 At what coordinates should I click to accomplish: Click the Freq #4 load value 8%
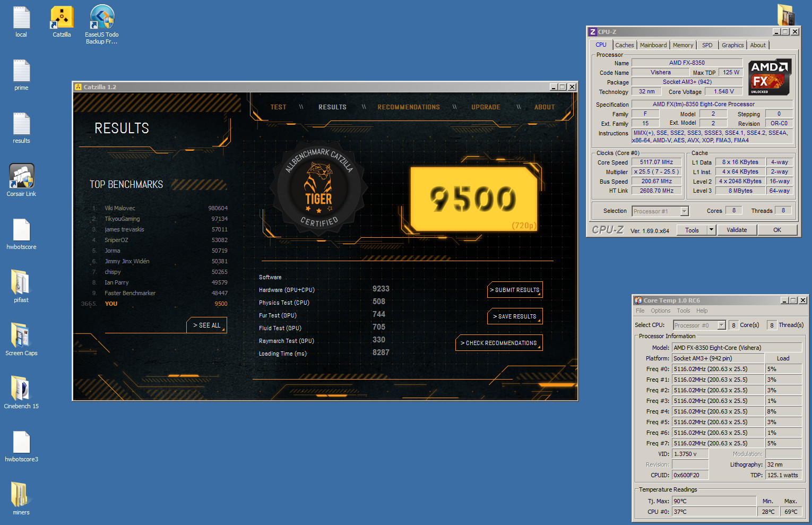pos(783,411)
